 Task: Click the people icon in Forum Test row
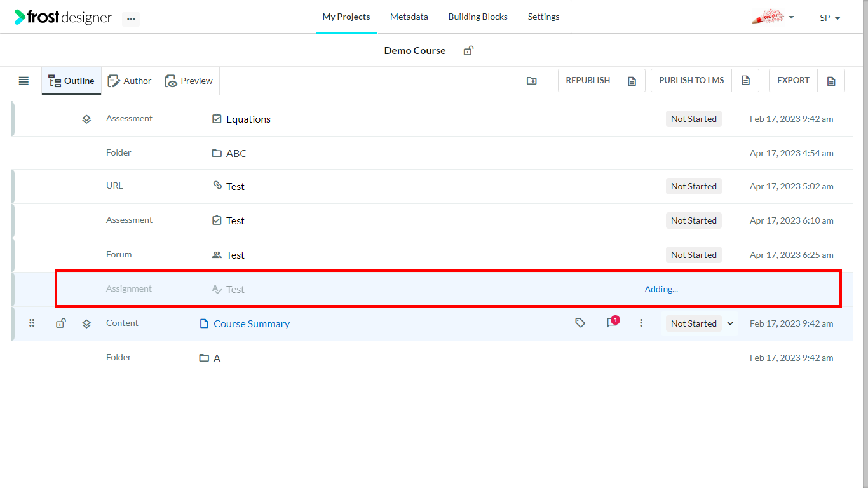pyautogui.click(x=217, y=255)
